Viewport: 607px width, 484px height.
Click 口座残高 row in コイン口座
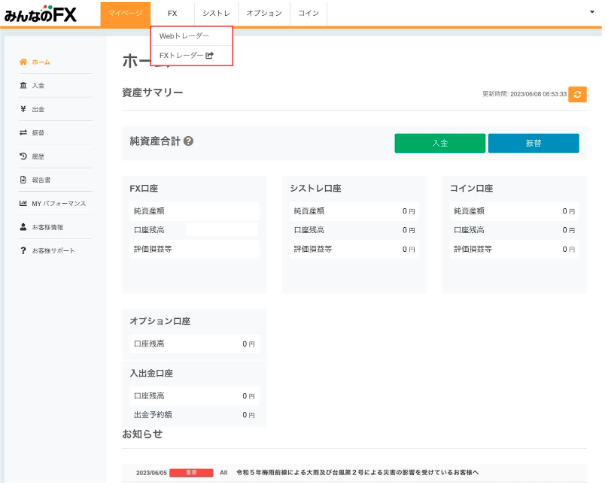click(514, 230)
